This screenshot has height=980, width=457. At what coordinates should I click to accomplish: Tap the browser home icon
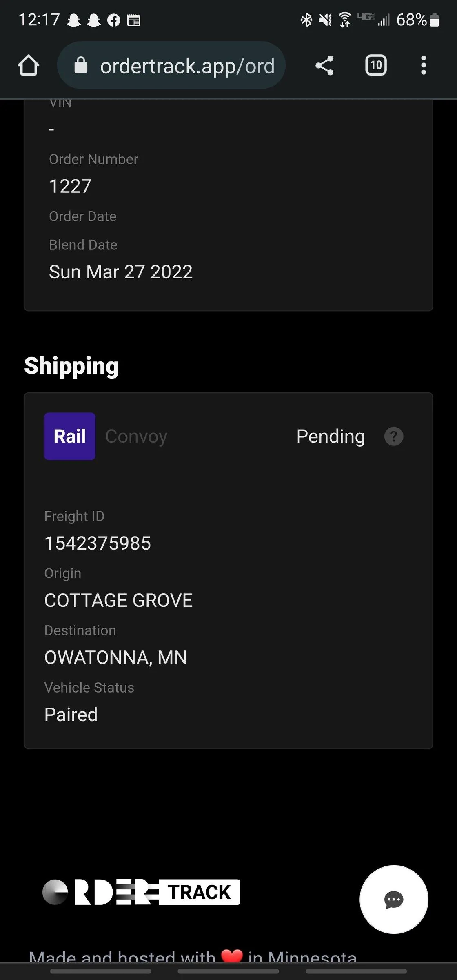pos(29,65)
